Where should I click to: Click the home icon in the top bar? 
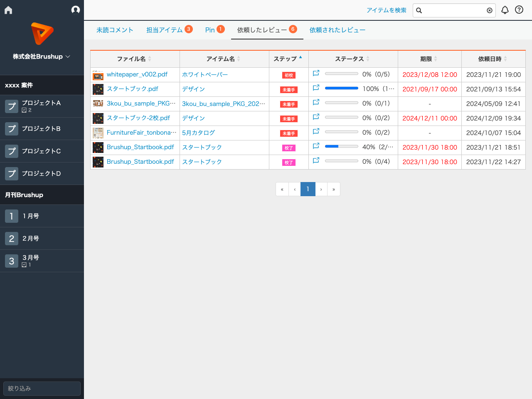8,10
